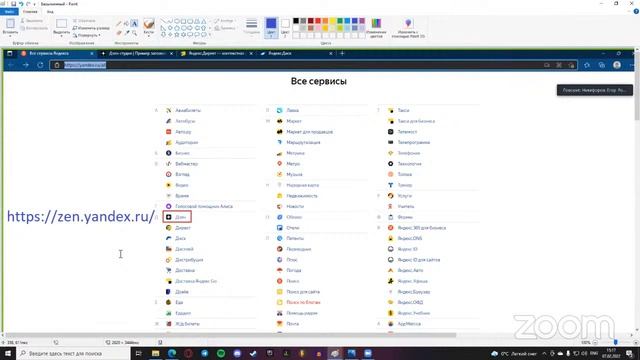This screenshot has height=360, width=640.
Task: Select the Color picker eyedropper tool
Action: point(127,33)
